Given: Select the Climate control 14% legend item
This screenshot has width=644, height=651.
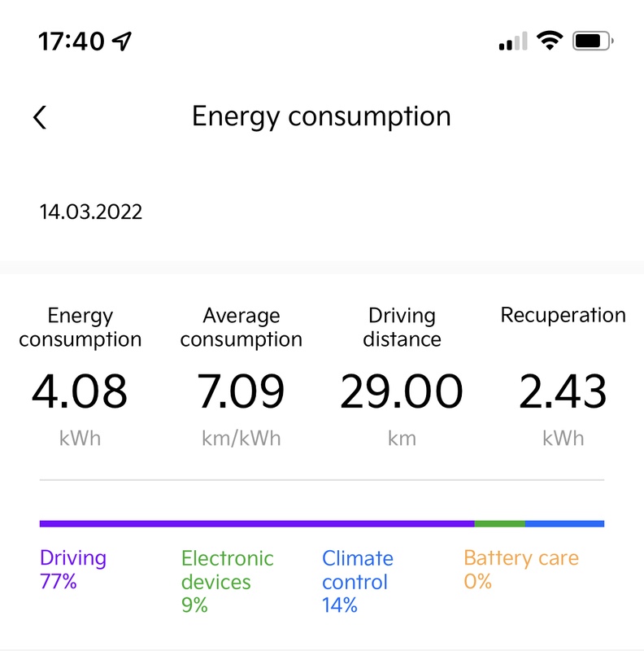Looking at the screenshot, I should (x=357, y=581).
